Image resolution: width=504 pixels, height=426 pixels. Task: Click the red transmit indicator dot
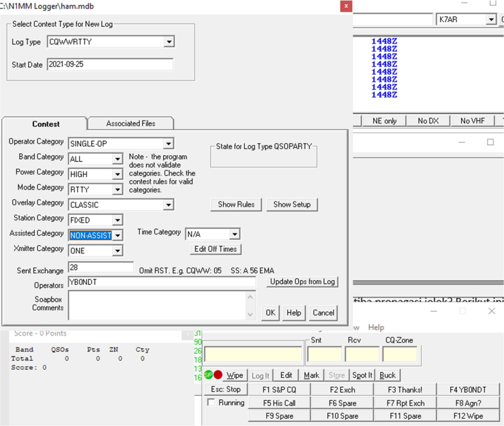tap(218, 375)
